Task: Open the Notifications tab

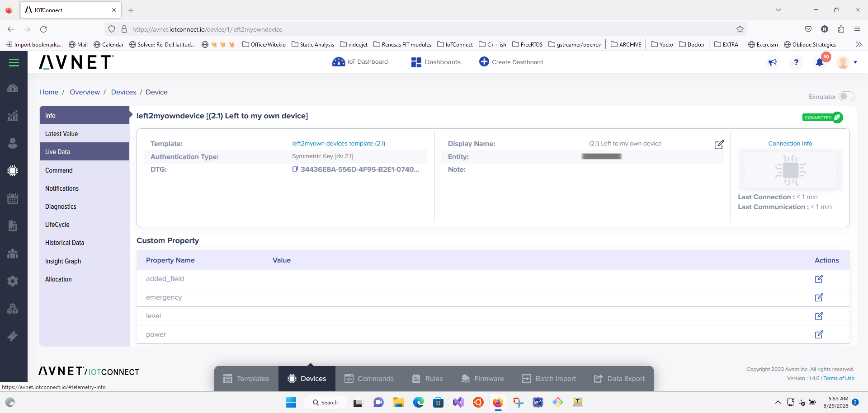Action: click(x=85, y=188)
